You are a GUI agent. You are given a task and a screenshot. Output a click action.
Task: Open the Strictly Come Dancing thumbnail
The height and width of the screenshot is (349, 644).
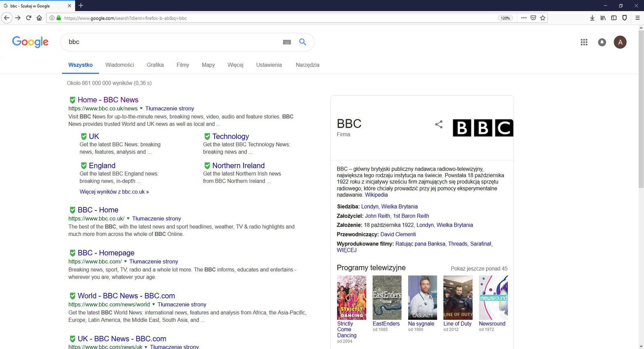tap(352, 298)
